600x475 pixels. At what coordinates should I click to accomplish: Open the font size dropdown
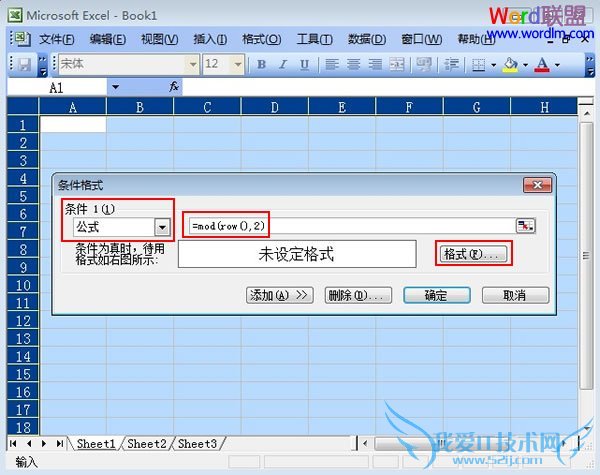[238, 64]
